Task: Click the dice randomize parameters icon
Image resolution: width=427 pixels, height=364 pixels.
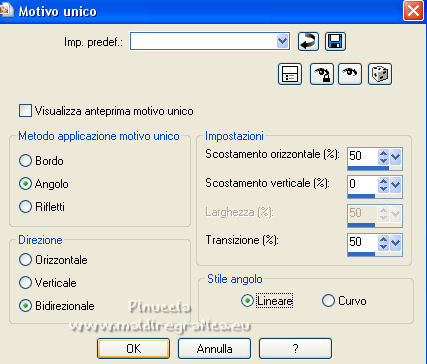Action: [x=380, y=74]
